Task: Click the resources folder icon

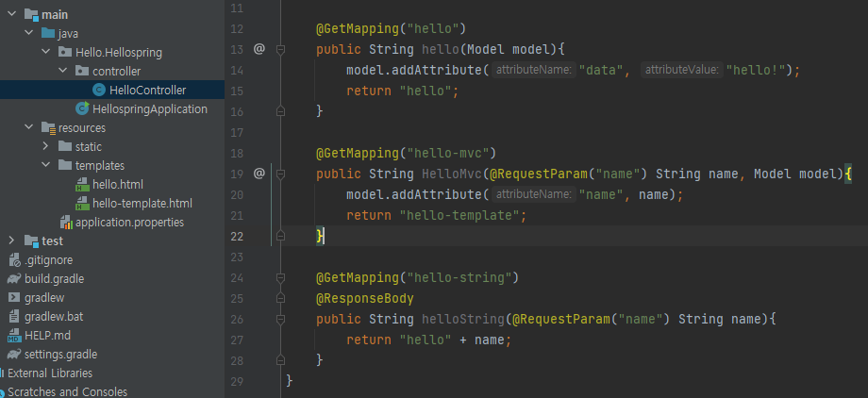Action: pyautogui.click(x=49, y=128)
